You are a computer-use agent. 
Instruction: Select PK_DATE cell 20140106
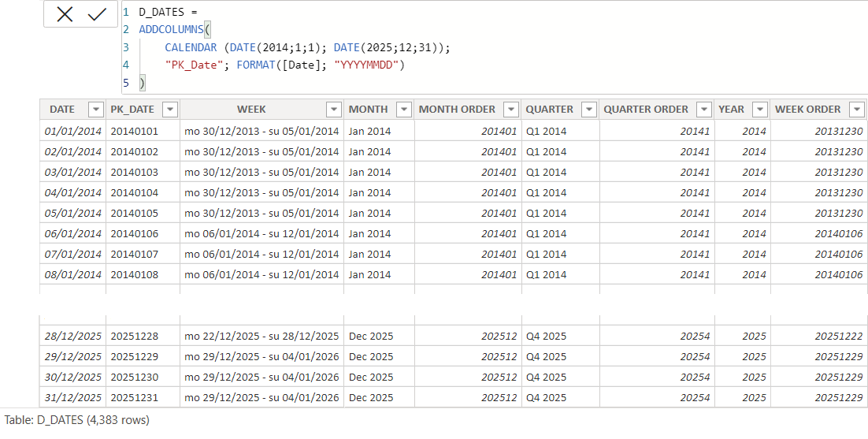[x=143, y=233]
